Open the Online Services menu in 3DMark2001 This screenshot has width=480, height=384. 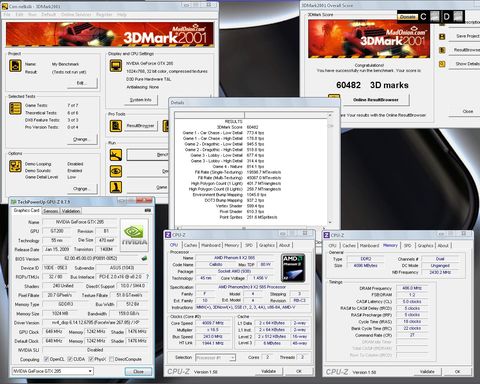(76, 15)
